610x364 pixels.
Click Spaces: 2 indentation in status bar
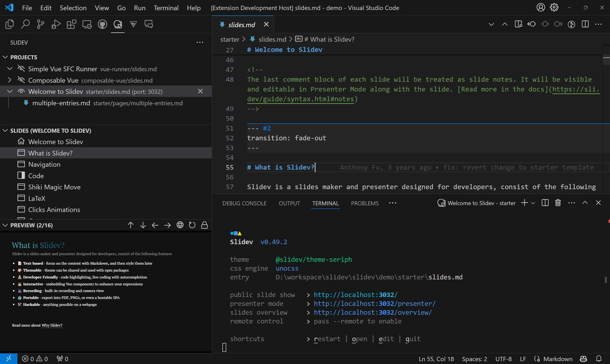(x=474, y=359)
